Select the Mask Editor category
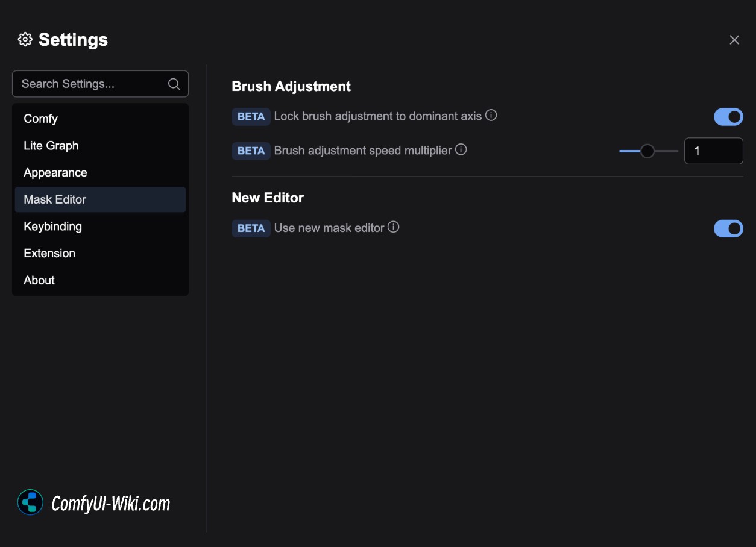Image resolution: width=756 pixels, height=547 pixels. (x=100, y=199)
